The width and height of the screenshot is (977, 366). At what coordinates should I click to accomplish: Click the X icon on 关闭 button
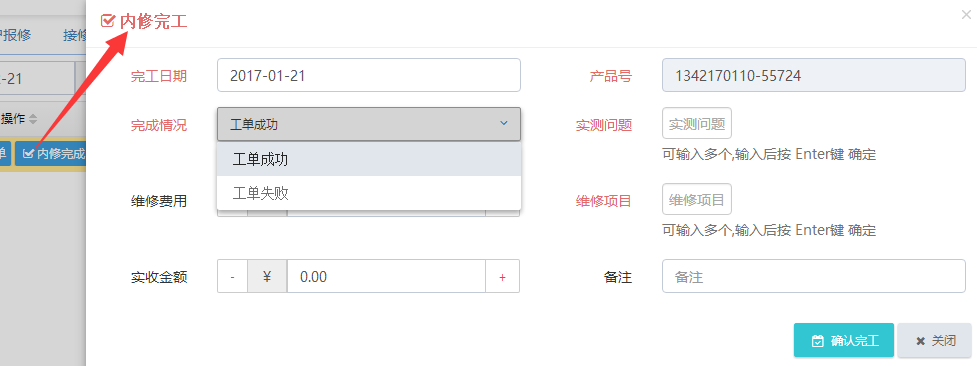coord(920,341)
